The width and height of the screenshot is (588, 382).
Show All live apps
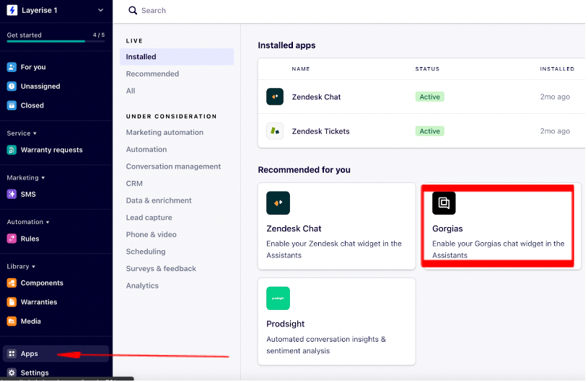point(131,91)
